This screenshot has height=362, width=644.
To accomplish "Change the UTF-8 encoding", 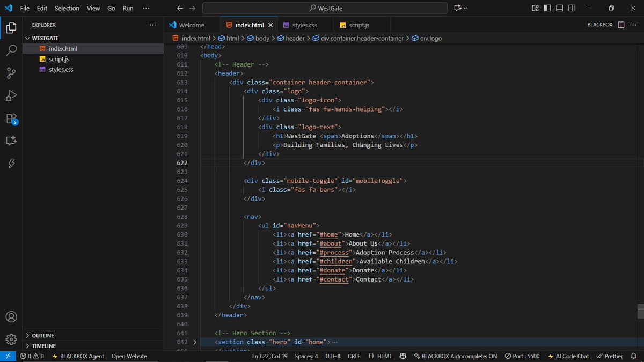I will [333, 356].
